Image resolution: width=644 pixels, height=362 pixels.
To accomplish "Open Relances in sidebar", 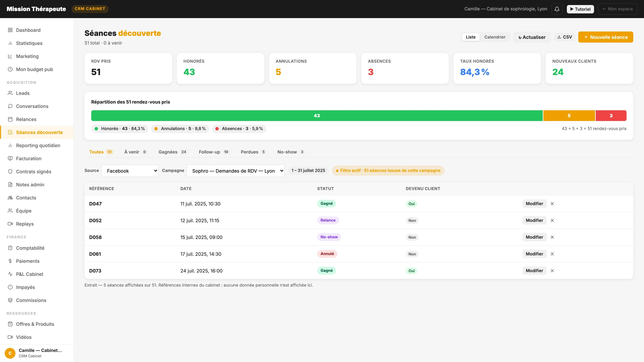I will (37, 119).
